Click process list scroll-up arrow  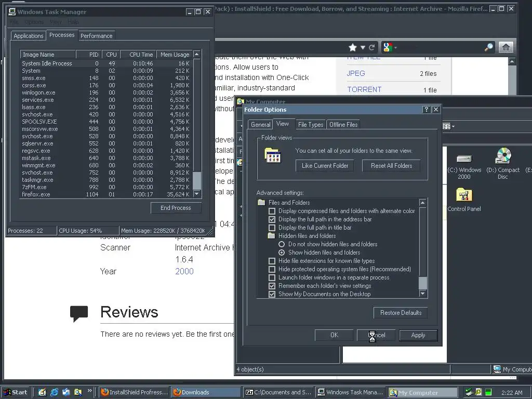[x=196, y=54]
